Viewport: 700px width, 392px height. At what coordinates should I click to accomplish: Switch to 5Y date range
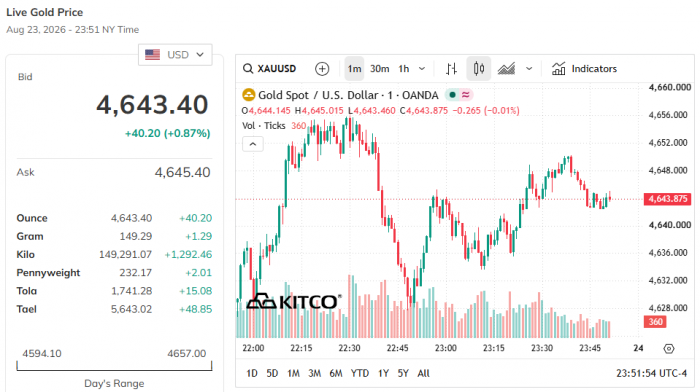(403, 373)
